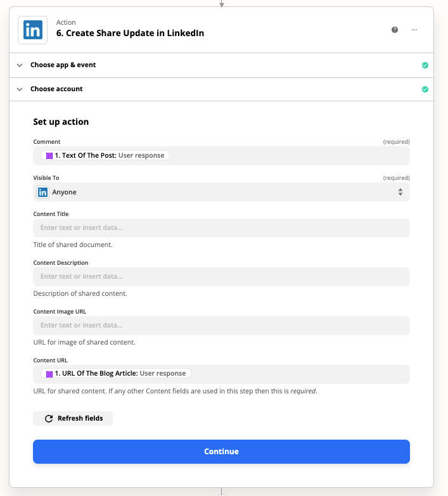Expand the Choose account section chevron
This screenshot has width=448, height=496.
pos(20,89)
